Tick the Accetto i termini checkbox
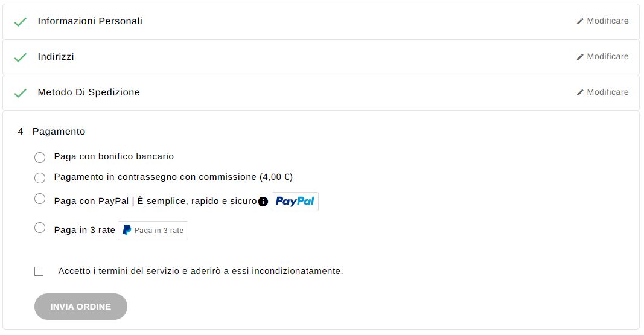Image resolution: width=644 pixels, height=335 pixels. pos(39,272)
